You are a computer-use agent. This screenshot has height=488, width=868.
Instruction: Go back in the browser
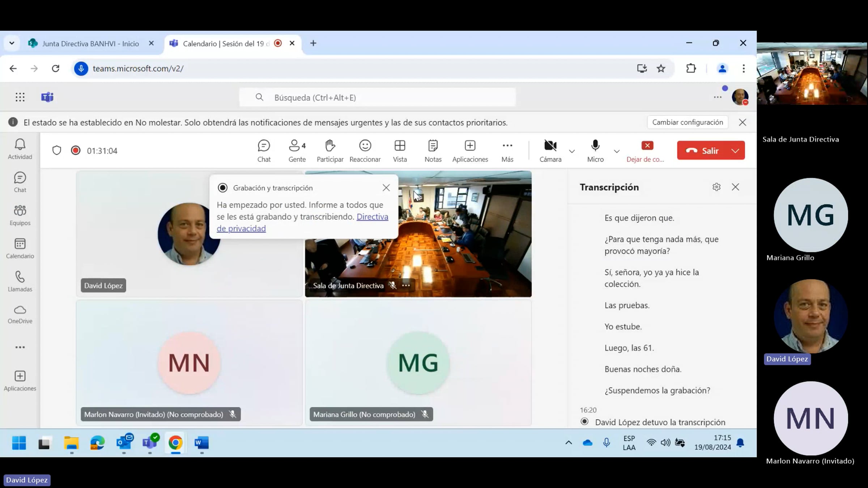[x=13, y=68]
